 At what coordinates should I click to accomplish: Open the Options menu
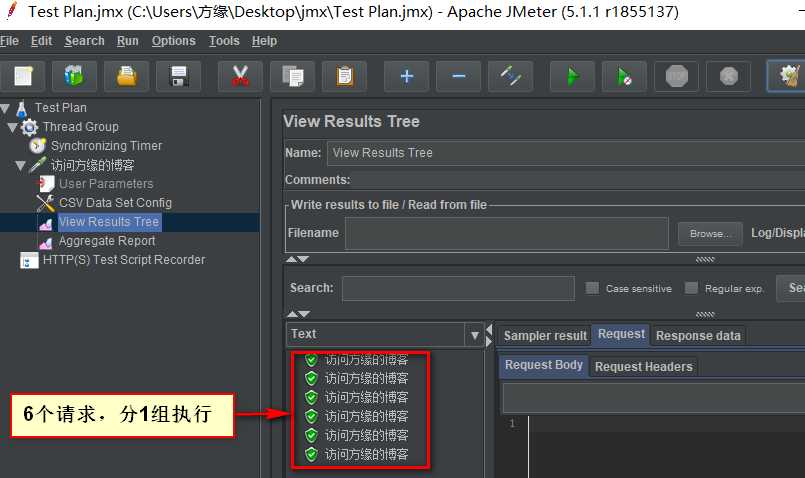click(x=174, y=41)
